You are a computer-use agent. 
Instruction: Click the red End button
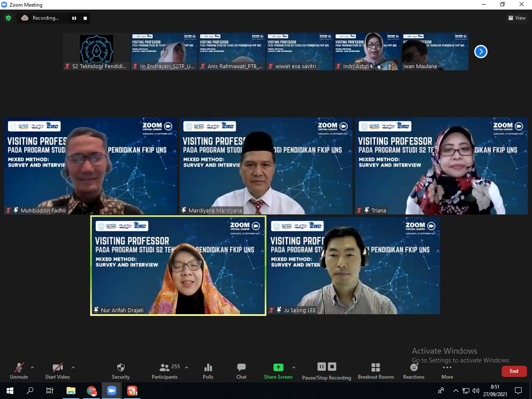514,371
